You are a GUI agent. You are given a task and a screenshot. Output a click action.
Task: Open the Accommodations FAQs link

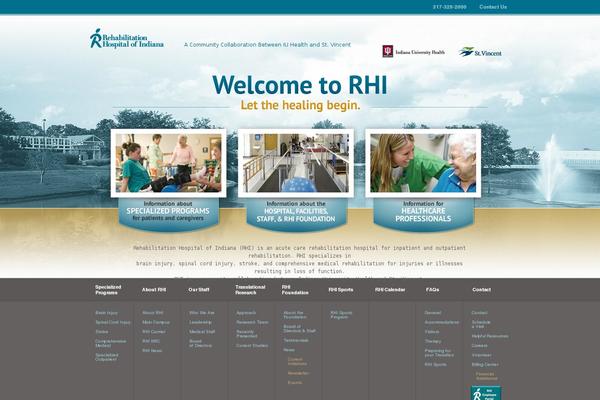click(x=442, y=322)
